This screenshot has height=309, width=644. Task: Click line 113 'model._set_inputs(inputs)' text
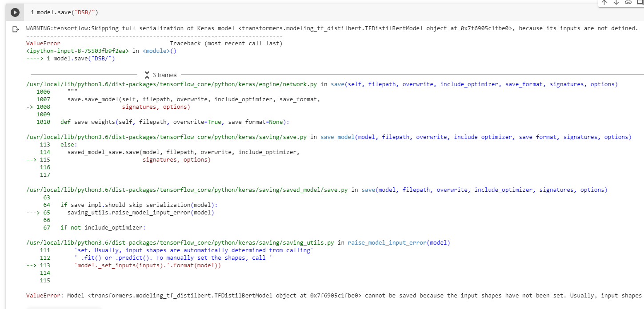pyautogui.click(x=148, y=265)
